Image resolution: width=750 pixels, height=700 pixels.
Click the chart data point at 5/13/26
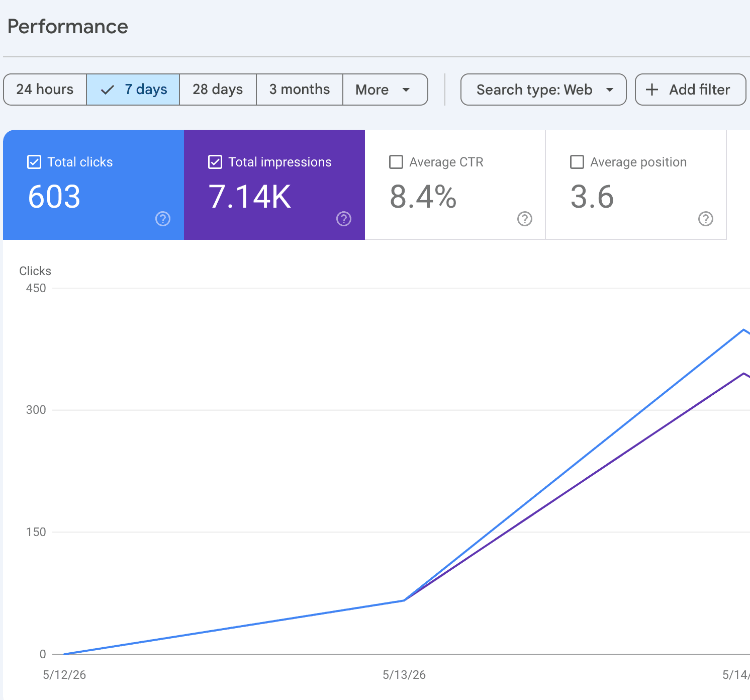[x=404, y=600]
